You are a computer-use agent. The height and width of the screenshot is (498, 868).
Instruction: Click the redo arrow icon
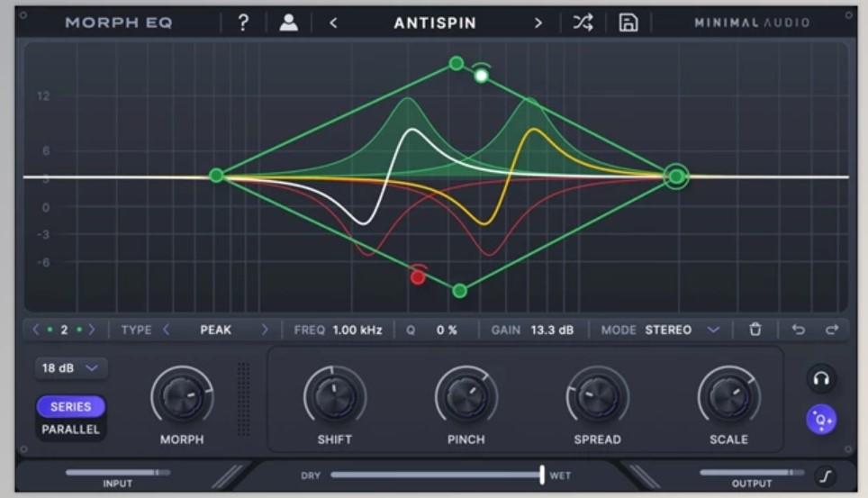click(x=832, y=330)
